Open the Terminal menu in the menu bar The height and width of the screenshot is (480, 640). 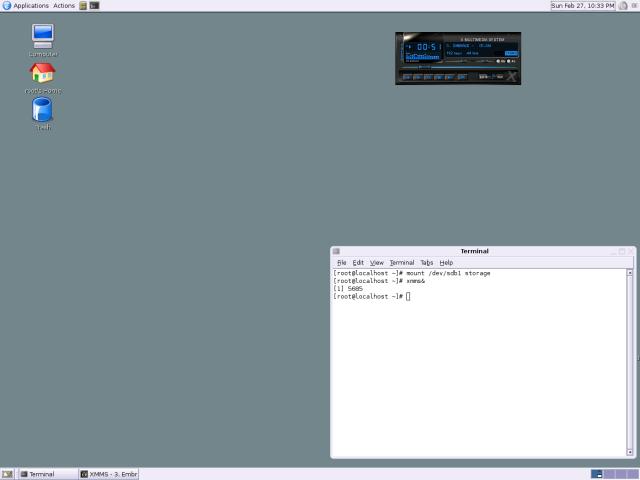(x=402, y=262)
